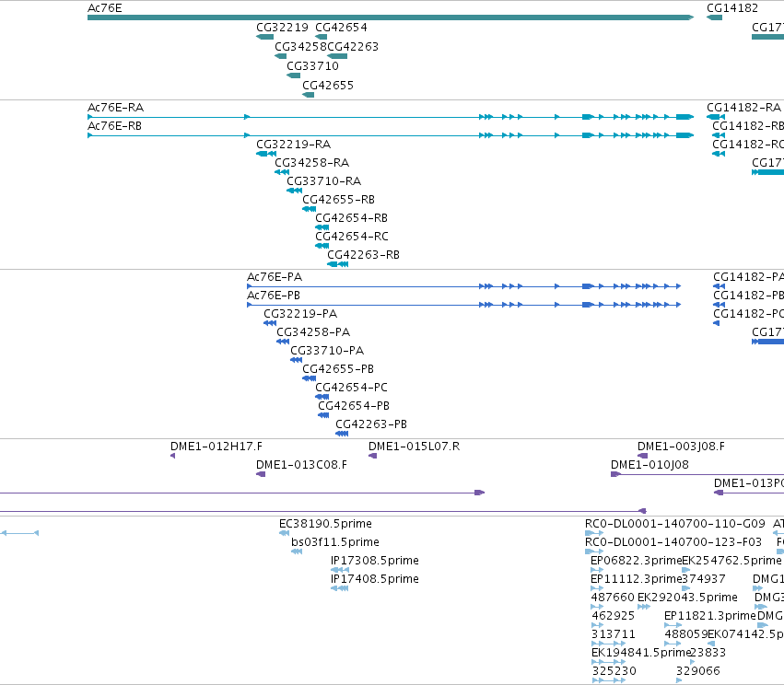The image size is (784, 685).
Task: Click transcript CG42655-RB
Action: pyautogui.click(x=309, y=209)
